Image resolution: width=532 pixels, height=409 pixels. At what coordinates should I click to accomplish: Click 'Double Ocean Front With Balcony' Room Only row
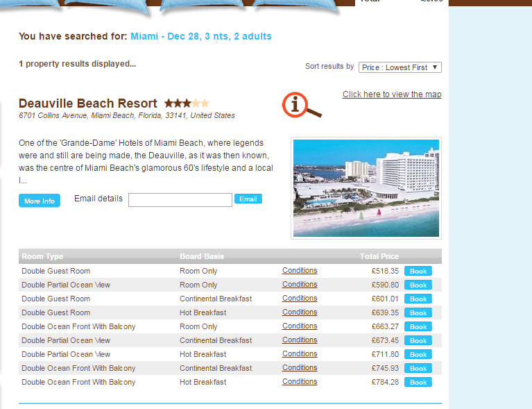[230, 326]
